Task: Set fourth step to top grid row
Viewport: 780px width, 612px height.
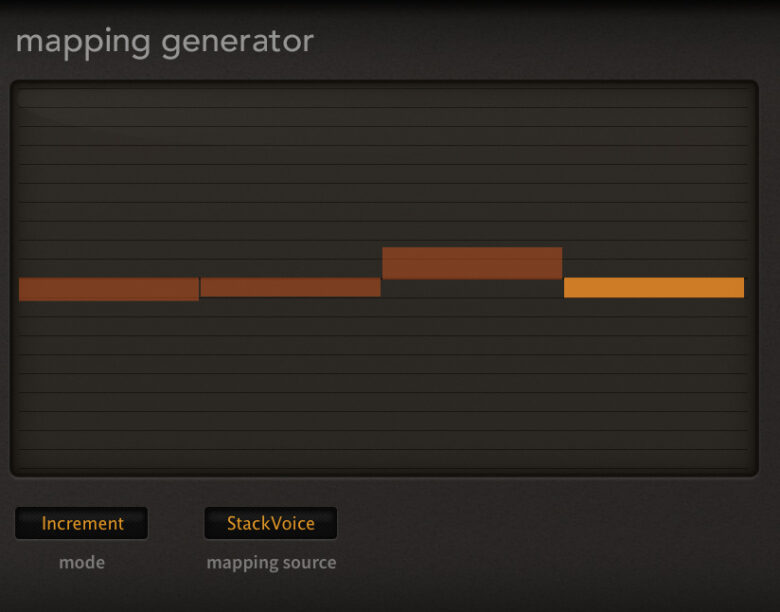Action: click(x=654, y=98)
